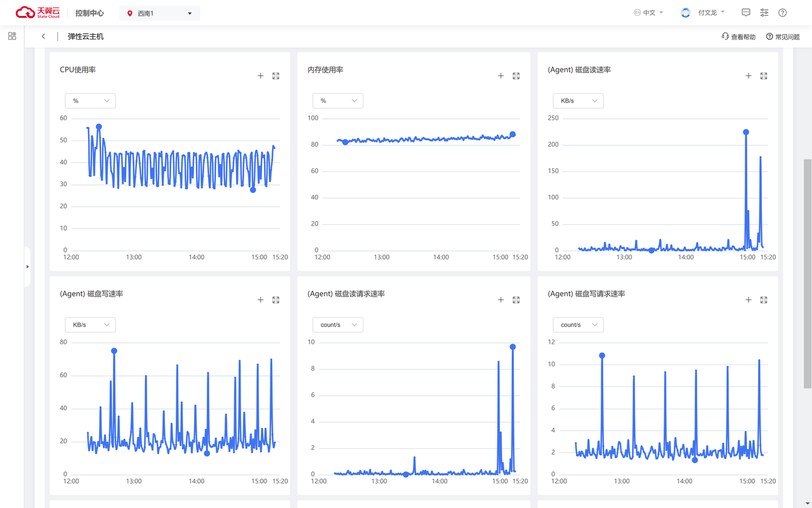Expand the 内存使用率 chart to fullscreen

pyautogui.click(x=516, y=76)
